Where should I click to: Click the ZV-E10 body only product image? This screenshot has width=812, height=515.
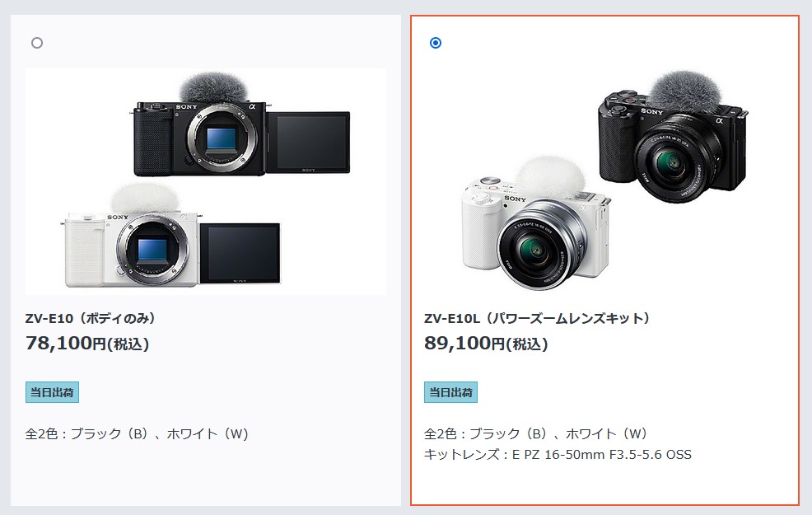pos(206,181)
